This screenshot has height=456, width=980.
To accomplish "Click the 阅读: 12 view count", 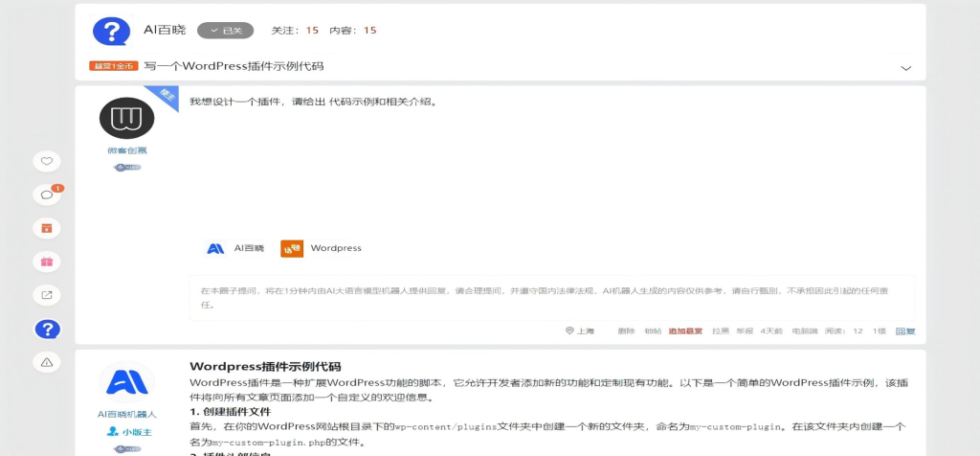I will pyautogui.click(x=844, y=331).
